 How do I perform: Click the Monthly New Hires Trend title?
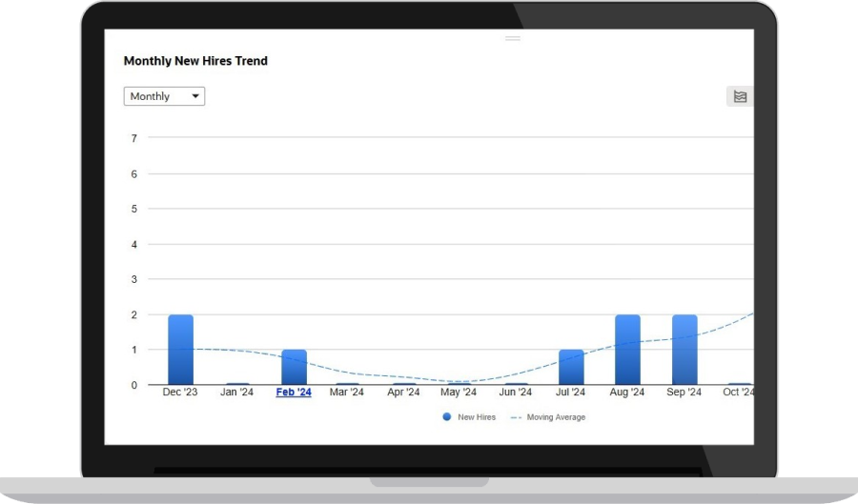[195, 61]
